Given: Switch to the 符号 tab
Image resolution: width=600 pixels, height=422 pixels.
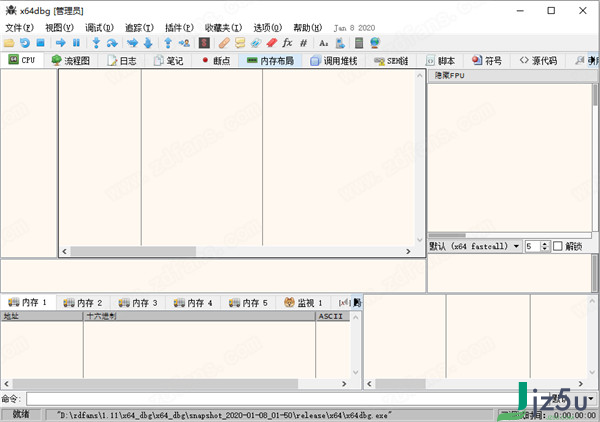Looking at the screenshot, I should point(487,60).
